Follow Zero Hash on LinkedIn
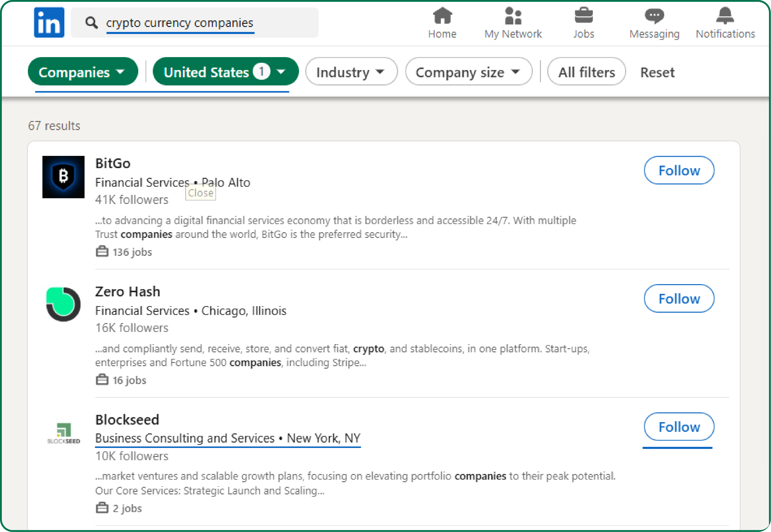Screen dimensions: 771x532 pos(679,298)
